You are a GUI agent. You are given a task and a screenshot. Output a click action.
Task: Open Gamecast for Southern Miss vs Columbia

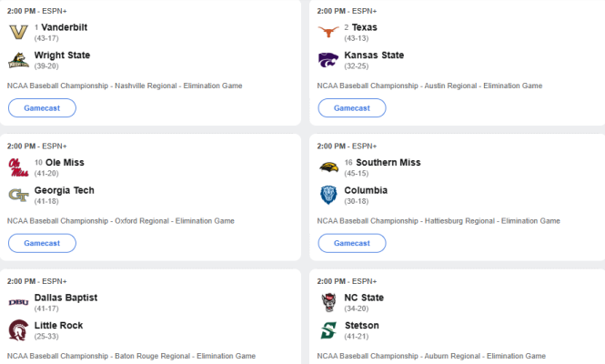pyautogui.click(x=352, y=243)
